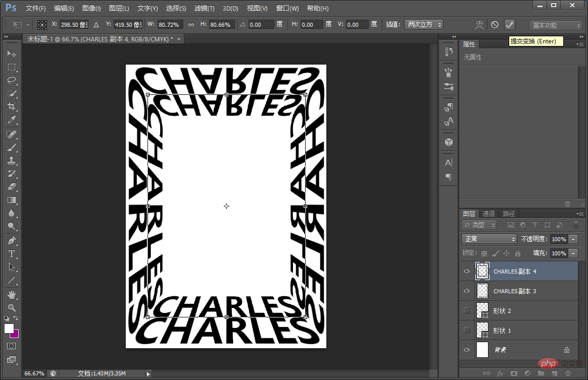This screenshot has height=380, width=588.
Task: Select the Spot Healing Brush tool
Action: [x=12, y=134]
